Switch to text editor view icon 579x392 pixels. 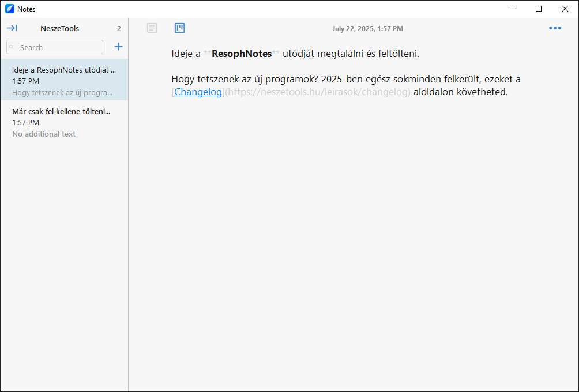(152, 28)
